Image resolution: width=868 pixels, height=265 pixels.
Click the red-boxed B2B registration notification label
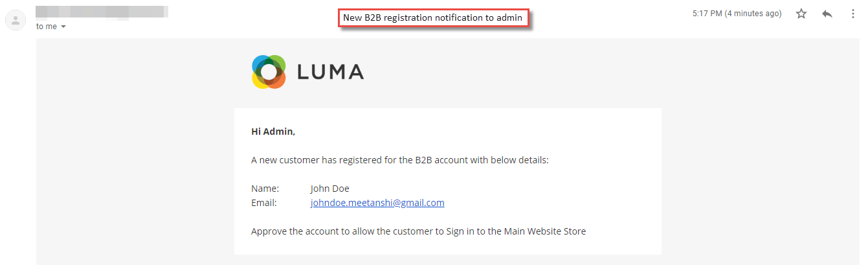(x=433, y=18)
